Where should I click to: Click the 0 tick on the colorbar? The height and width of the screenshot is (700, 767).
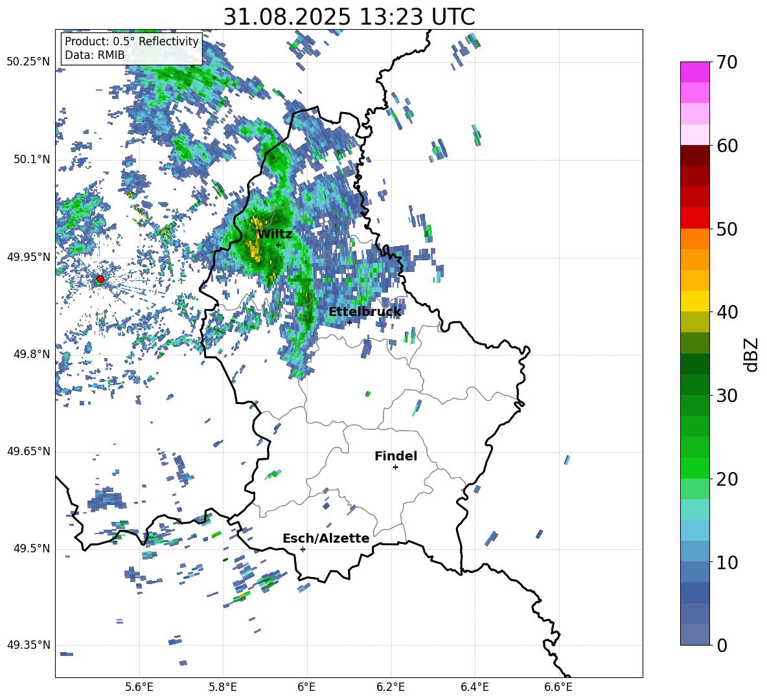click(721, 645)
